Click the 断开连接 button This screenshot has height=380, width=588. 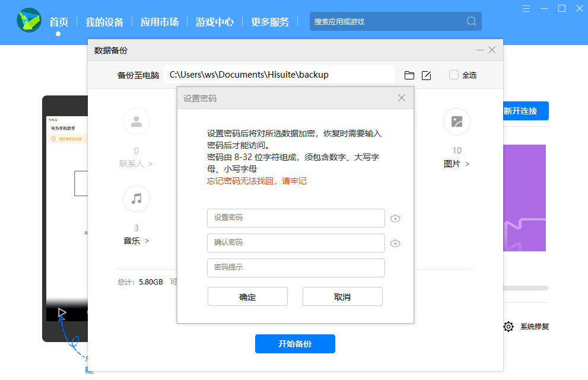coord(527,111)
